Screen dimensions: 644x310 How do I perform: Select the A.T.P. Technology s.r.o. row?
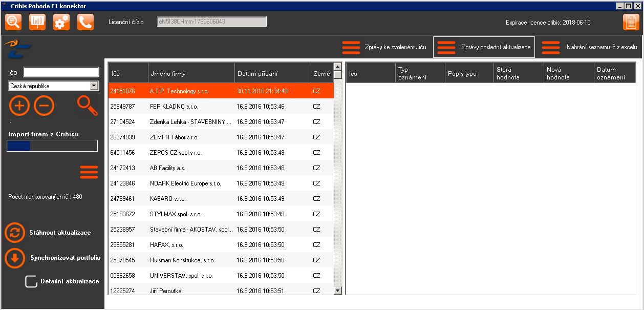[221, 91]
